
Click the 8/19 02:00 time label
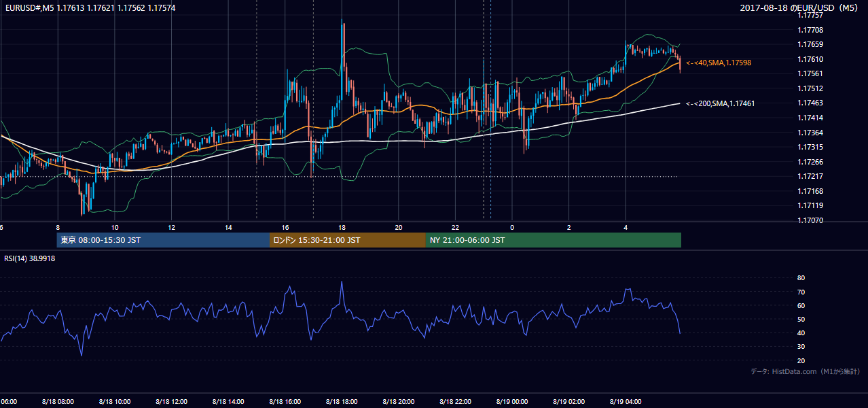coord(568,401)
